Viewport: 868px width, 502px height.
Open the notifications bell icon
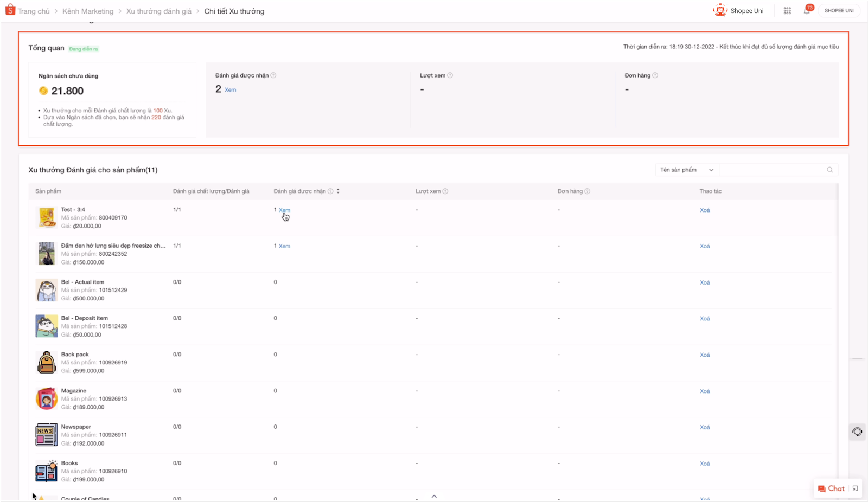tap(807, 11)
